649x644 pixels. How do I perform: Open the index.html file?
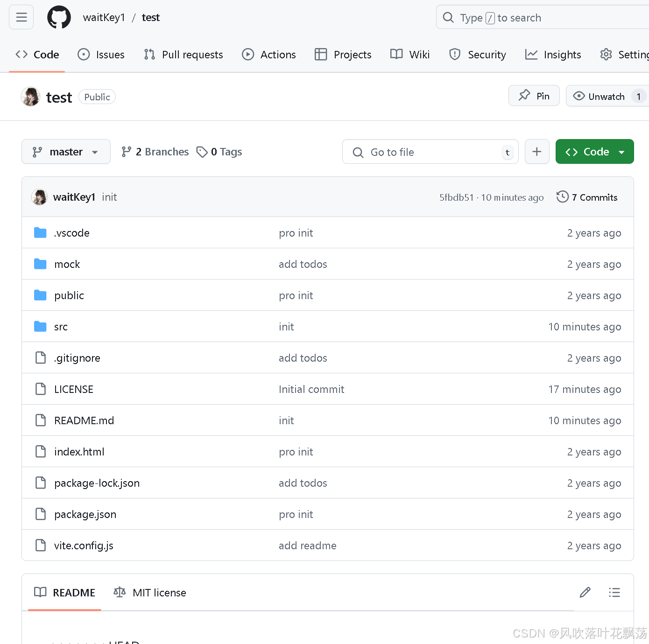[x=79, y=452]
